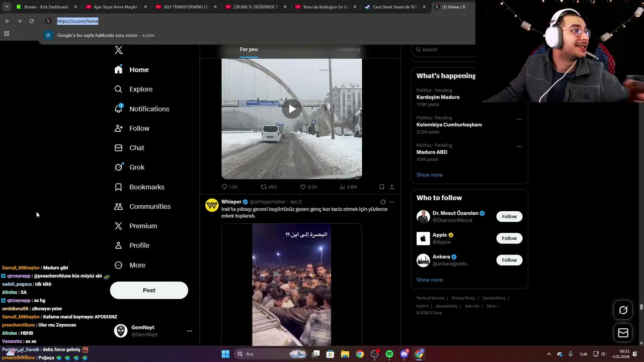644x362 pixels.
Task: Switch to Card Shark Steam tab
Action: (395, 7)
